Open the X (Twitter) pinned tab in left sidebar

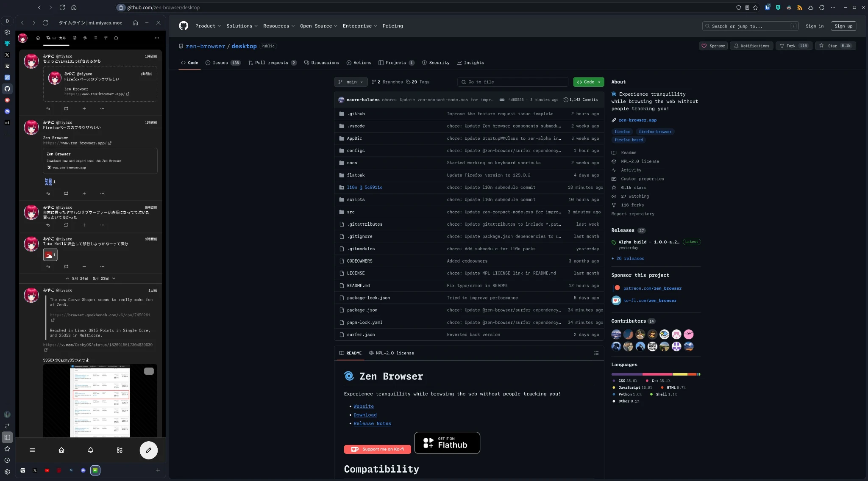[x=7, y=55]
